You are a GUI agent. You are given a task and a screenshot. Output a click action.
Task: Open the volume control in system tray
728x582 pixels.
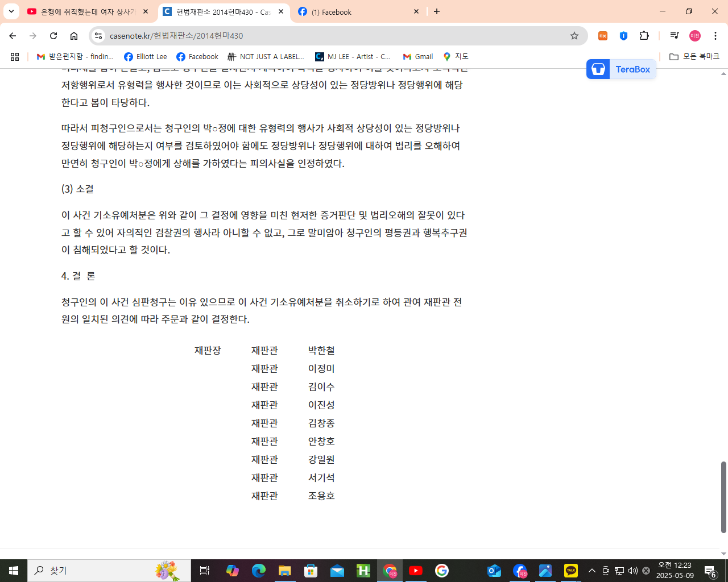[633, 571]
